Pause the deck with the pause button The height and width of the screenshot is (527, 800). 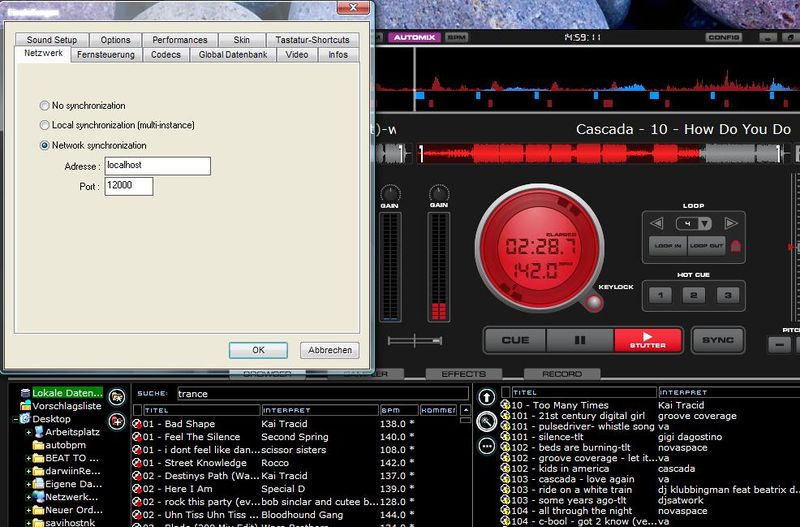pyautogui.click(x=580, y=340)
